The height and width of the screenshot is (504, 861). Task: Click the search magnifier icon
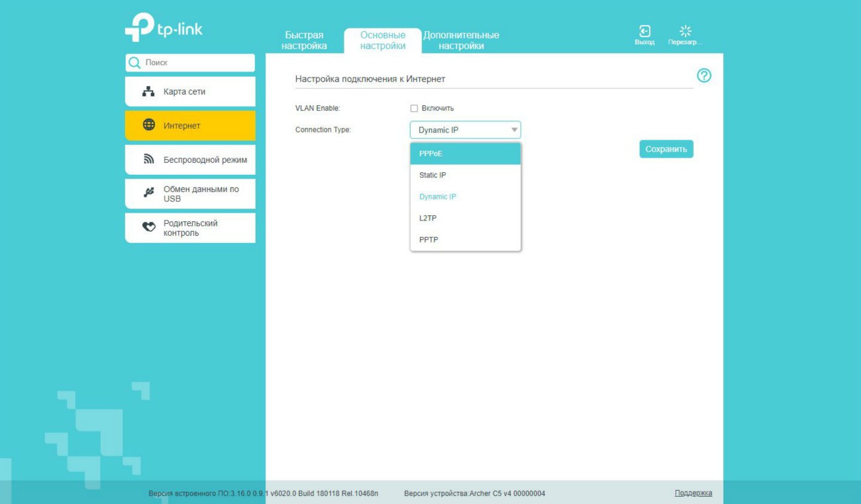[135, 63]
